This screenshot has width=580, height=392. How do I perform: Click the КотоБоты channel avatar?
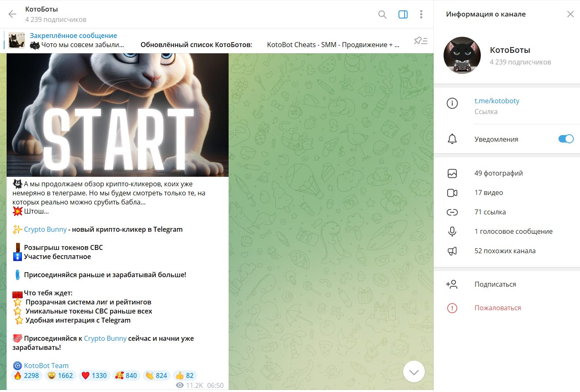(x=462, y=55)
